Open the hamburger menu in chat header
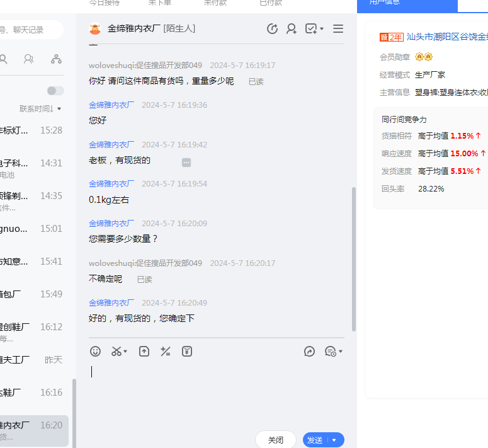The height and width of the screenshot is (448, 488). [338, 28]
